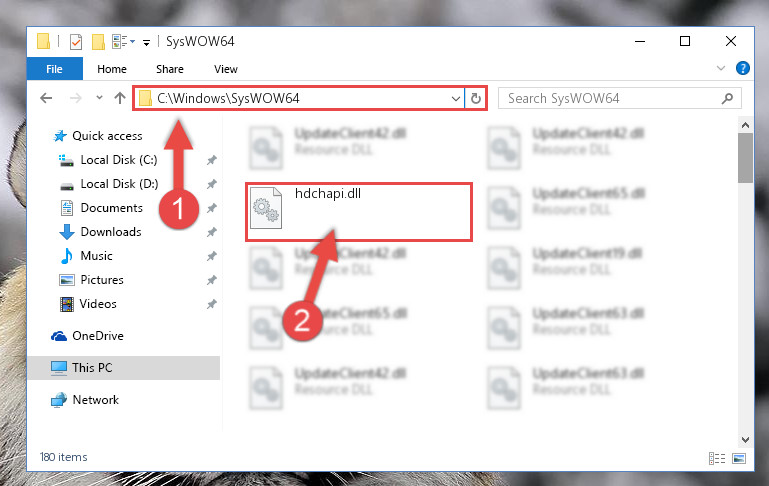Click the vertical scrollbar thumb

(745, 158)
